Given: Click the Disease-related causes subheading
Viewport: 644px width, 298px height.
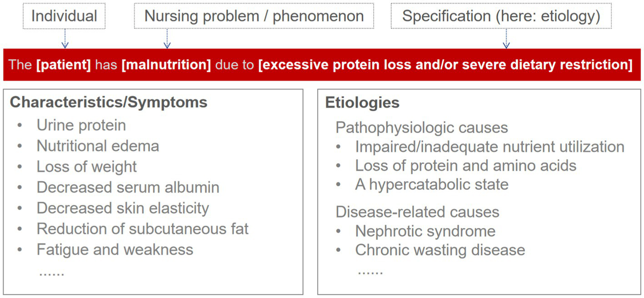Looking at the screenshot, I should tap(417, 212).
